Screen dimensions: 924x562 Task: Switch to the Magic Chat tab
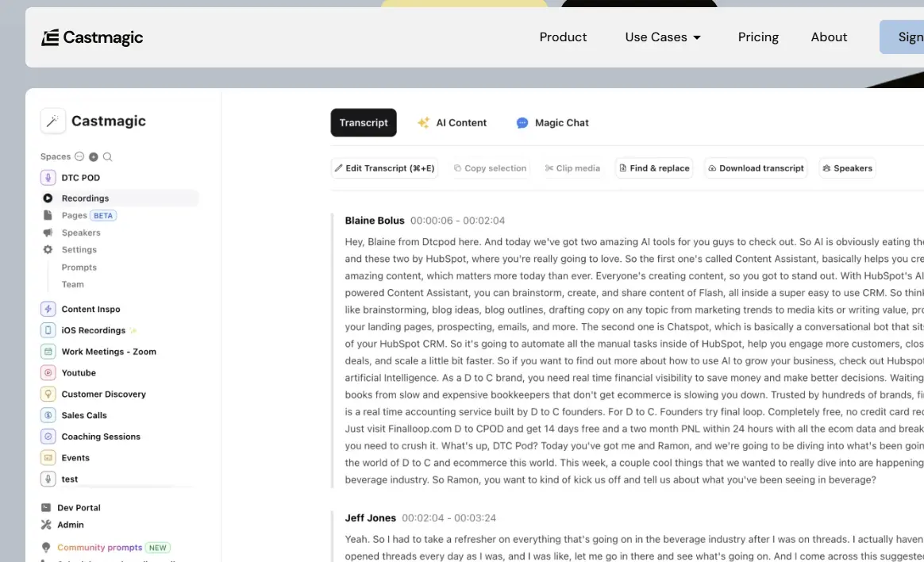[552, 122]
